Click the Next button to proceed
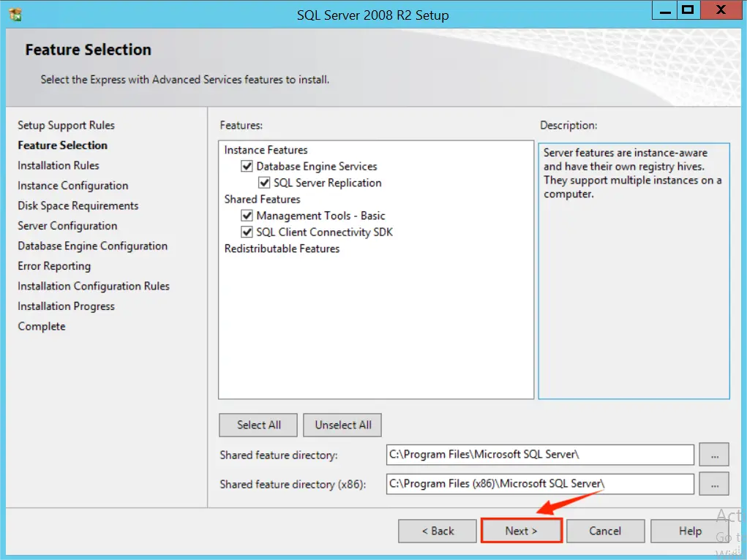747x560 pixels. coord(521,531)
